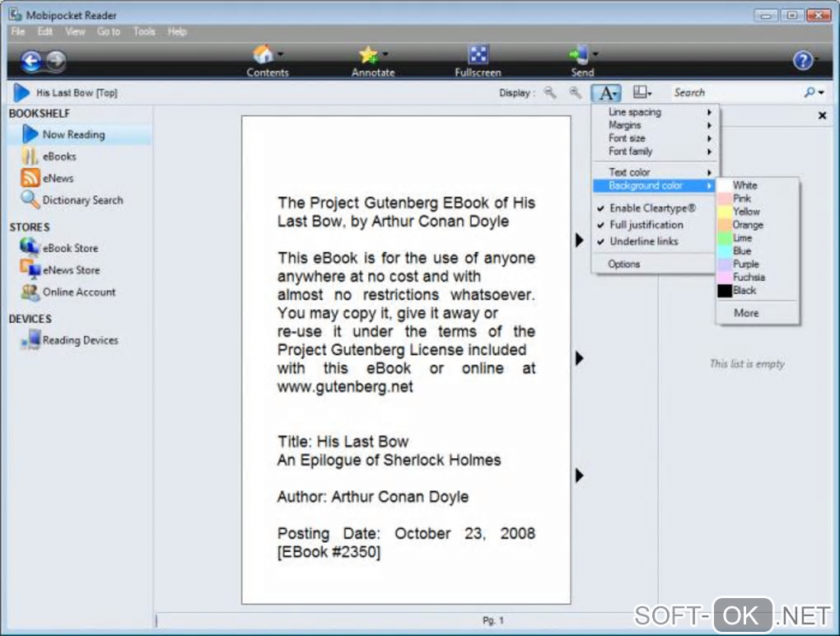Click the Send icon
The height and width of the screenshot is (636, 840).
click(x=579, y=54)
